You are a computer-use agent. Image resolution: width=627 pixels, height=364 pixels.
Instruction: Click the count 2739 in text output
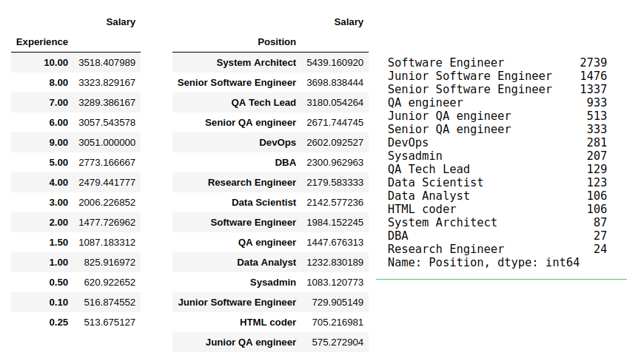coord(592,63)
